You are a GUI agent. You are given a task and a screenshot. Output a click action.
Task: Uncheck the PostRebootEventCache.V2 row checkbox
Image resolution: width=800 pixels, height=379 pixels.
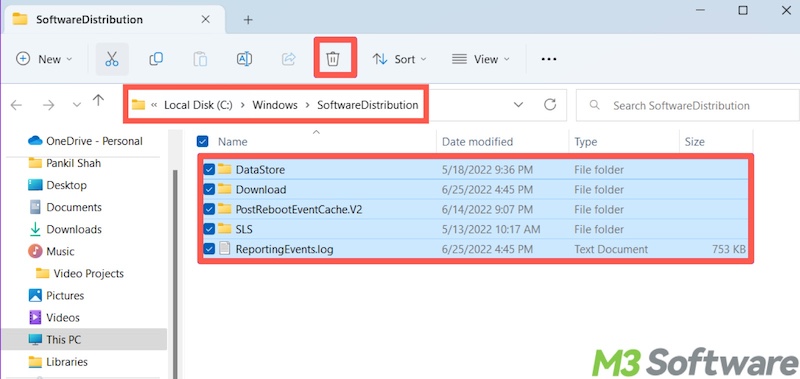(x=209, y=209)
